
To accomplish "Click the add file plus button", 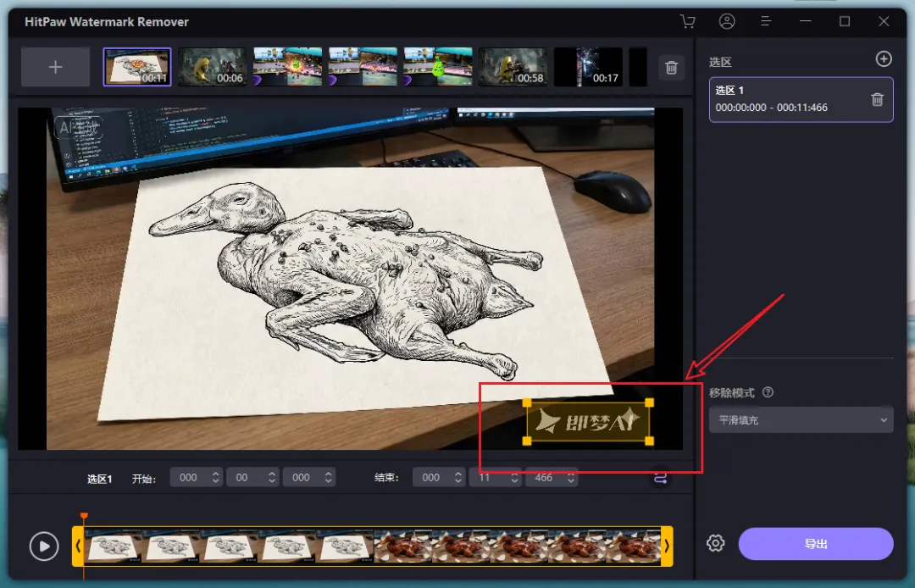I will click(55, 67).
